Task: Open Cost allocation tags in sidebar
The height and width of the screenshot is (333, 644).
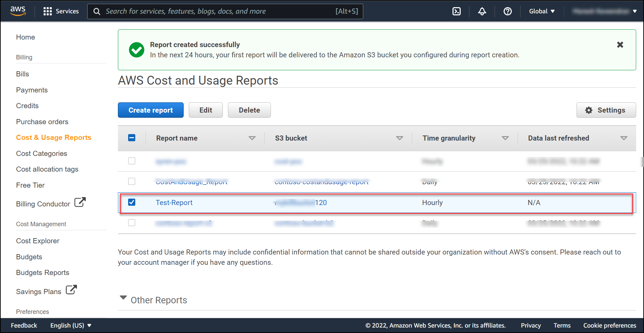Action: pyautogui.click(x=47, y=169)
